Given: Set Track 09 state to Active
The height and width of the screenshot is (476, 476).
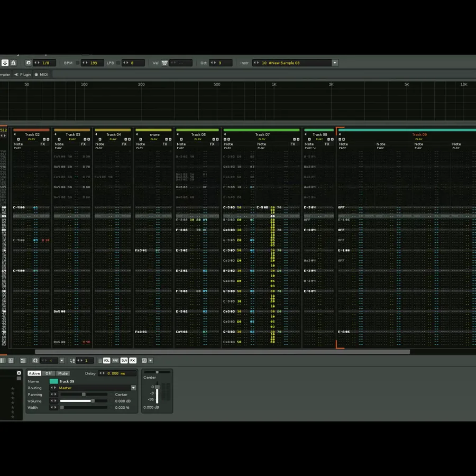Looking at the screenshot, I should tap(34, 373).
